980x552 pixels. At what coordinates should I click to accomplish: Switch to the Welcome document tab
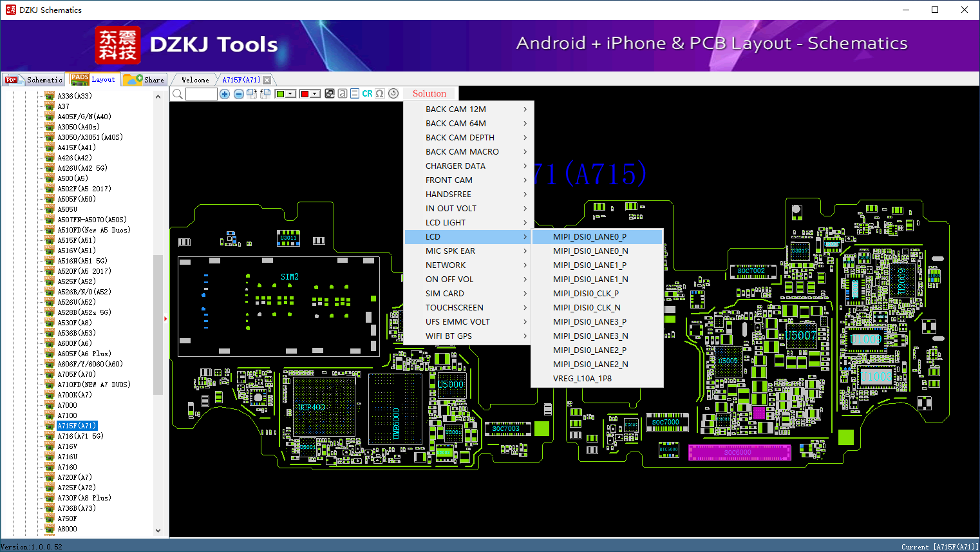click(195, 80)
